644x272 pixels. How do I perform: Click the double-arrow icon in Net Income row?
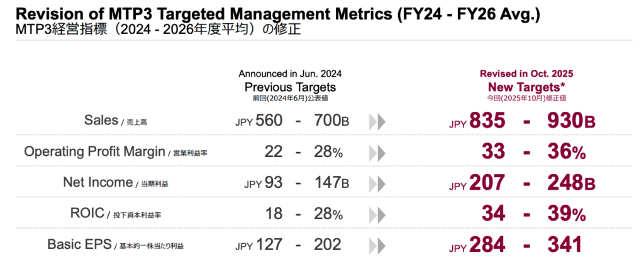coord(377,183)
